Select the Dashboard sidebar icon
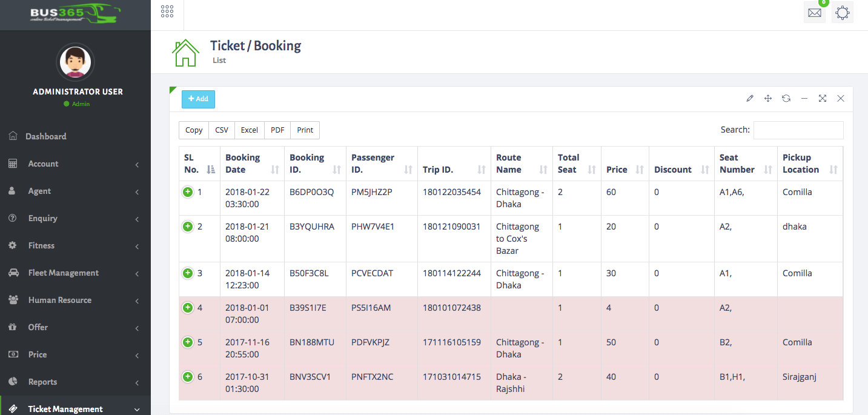 [13, 136]
